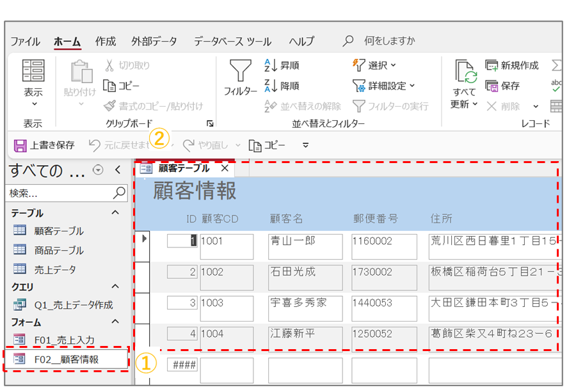Collapse the テーブル group in navigation
Image resolution: width=576 pixels, height=392 pixels.
point(115,213)
